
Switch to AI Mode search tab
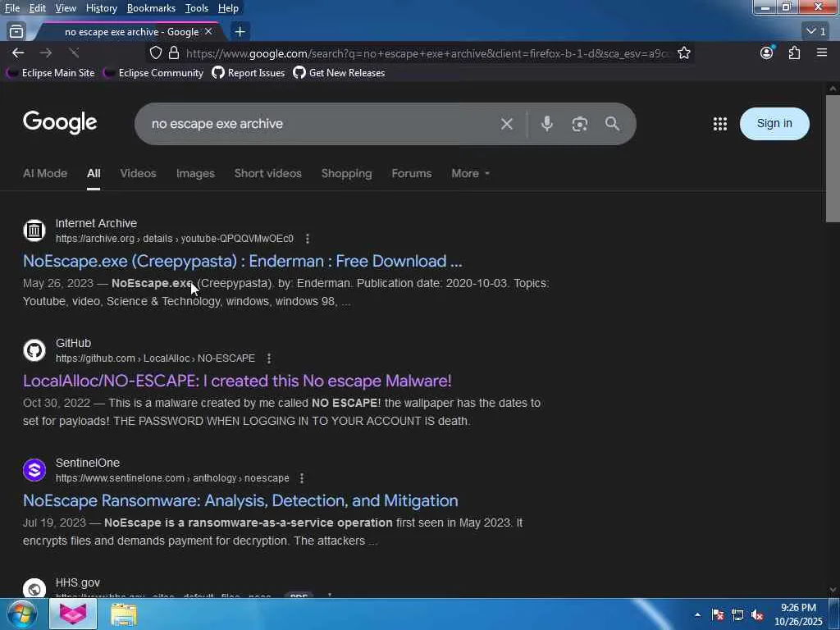tap(45, 174)
